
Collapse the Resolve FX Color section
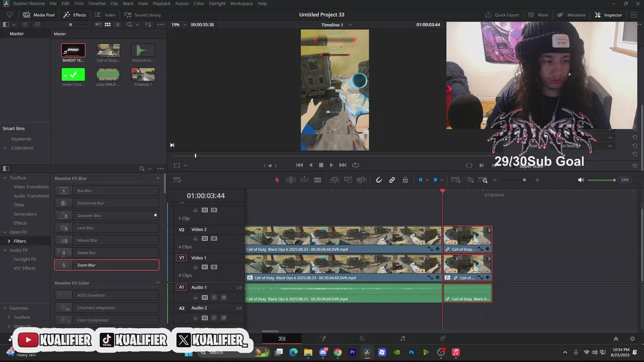158,283
